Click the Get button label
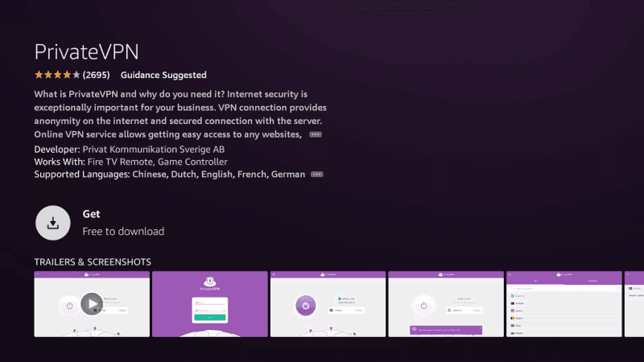Viewport: 644px width, 362px height. (x=91, y=215)
